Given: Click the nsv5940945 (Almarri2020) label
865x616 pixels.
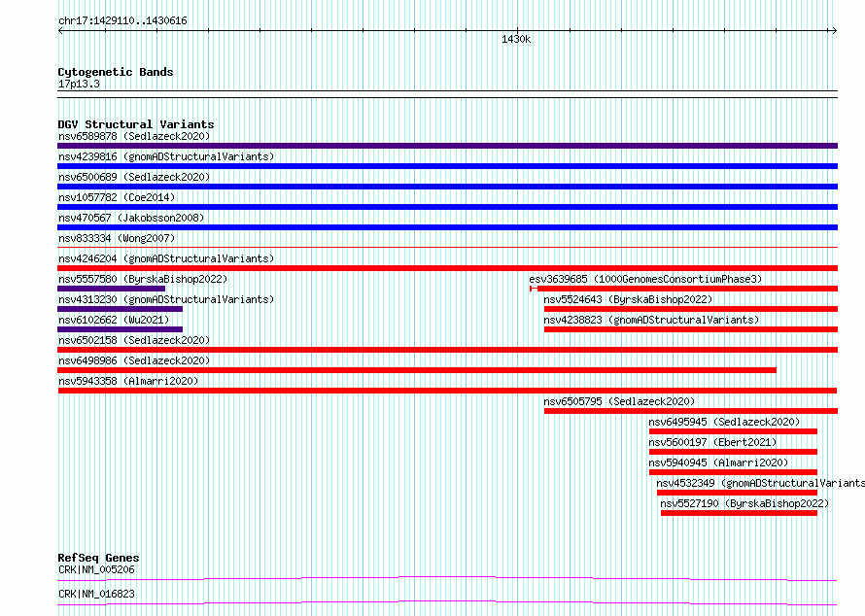Looking at the screenshot, I should (718, 462).
